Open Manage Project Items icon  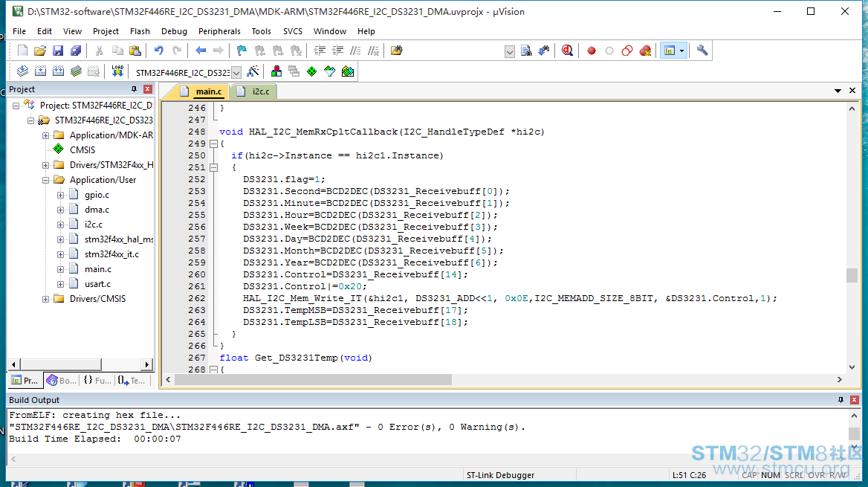[x=276, y=71]
